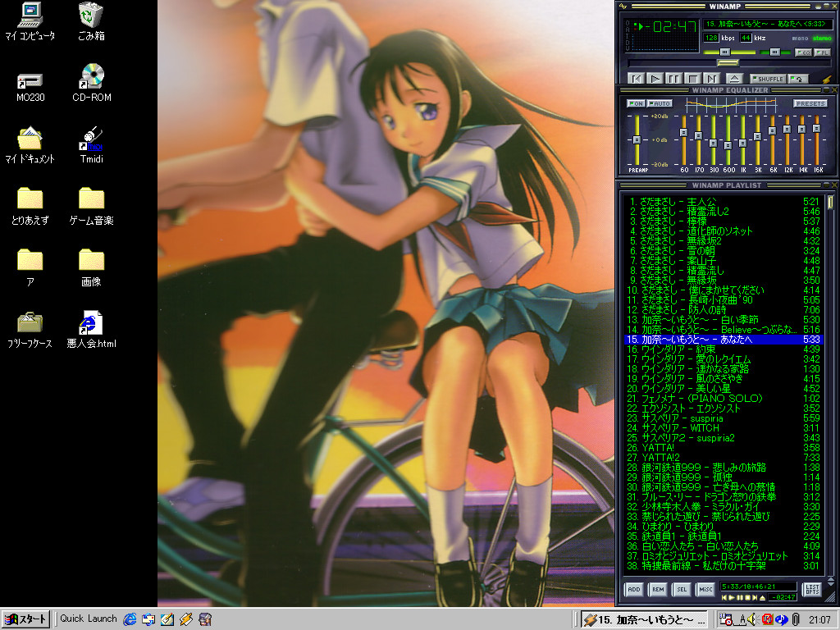Click the Winamp lightning bolt about icon
Viewport: 840px width, 630px height.
826,79
